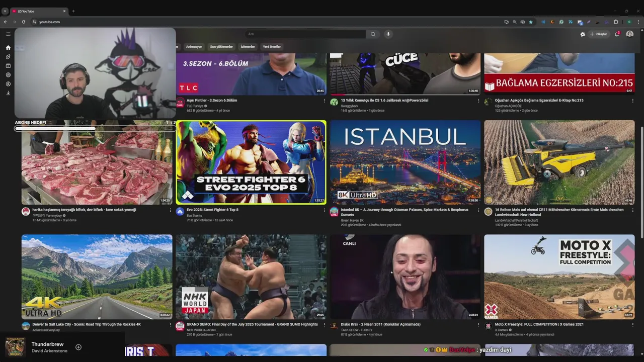Open options for Bağlama Egzersizleri video
The height and width of the screenshot is (362, 644).
[x=633, y=101]
